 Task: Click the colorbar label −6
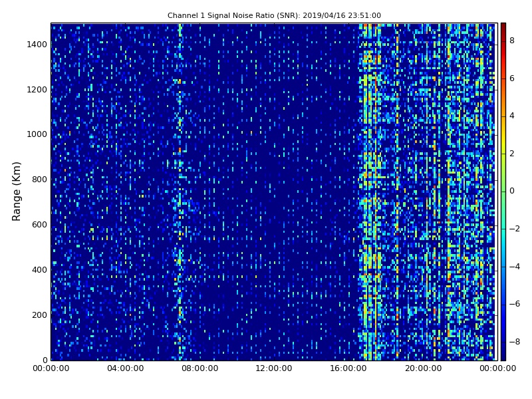515,304
